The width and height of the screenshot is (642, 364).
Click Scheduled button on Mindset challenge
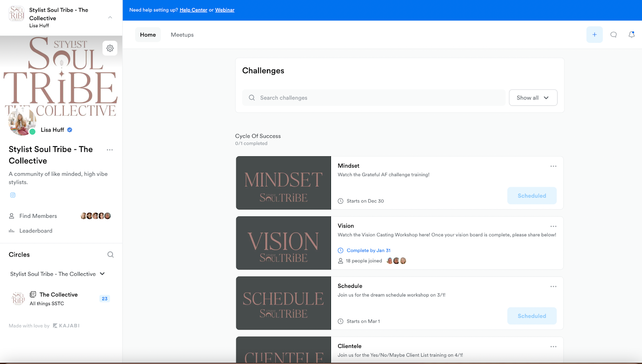pyautogui.click(x=532, y=195)
